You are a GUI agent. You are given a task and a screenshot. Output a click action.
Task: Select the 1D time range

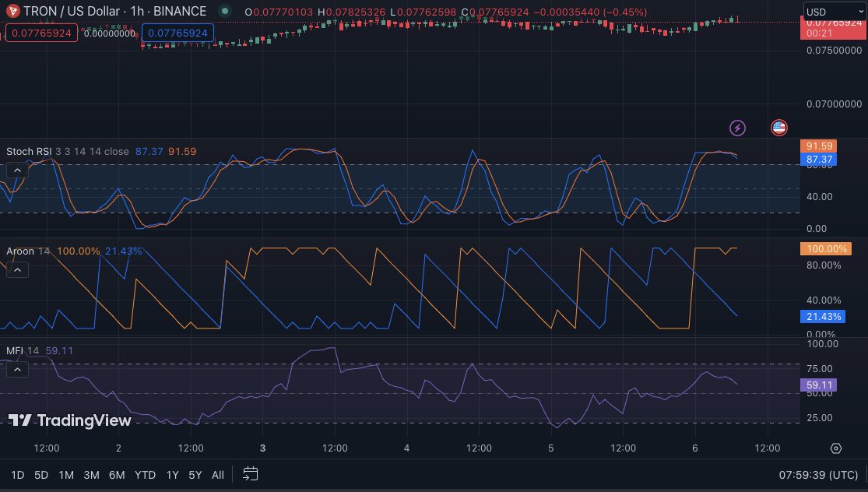coord(17,475)
